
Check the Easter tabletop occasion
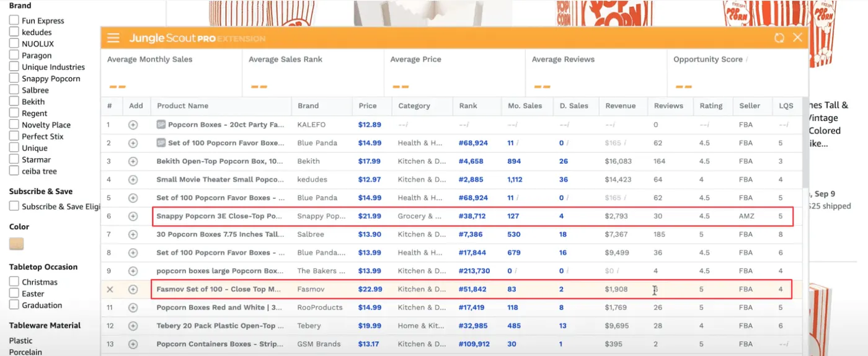[x=14, y=293]
